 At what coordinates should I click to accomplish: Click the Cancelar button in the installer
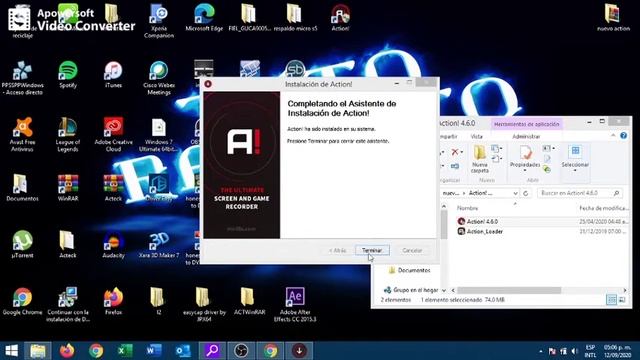point(412,250)
